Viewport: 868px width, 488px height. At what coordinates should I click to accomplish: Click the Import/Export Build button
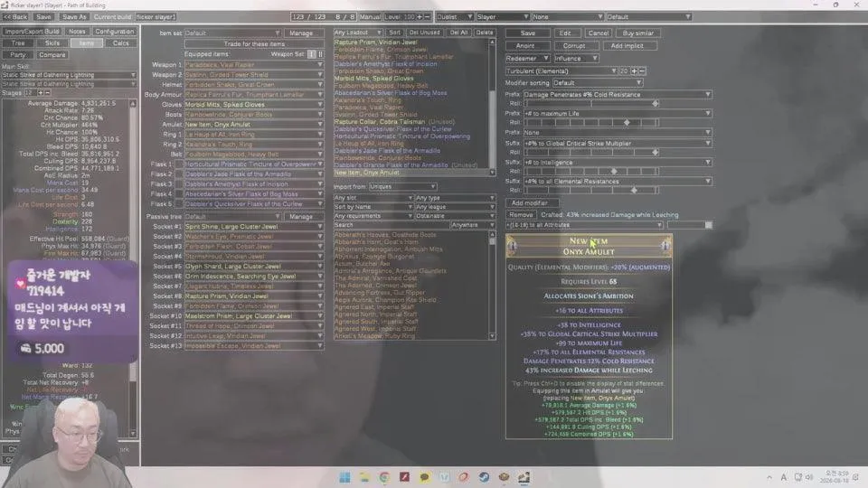33,32
